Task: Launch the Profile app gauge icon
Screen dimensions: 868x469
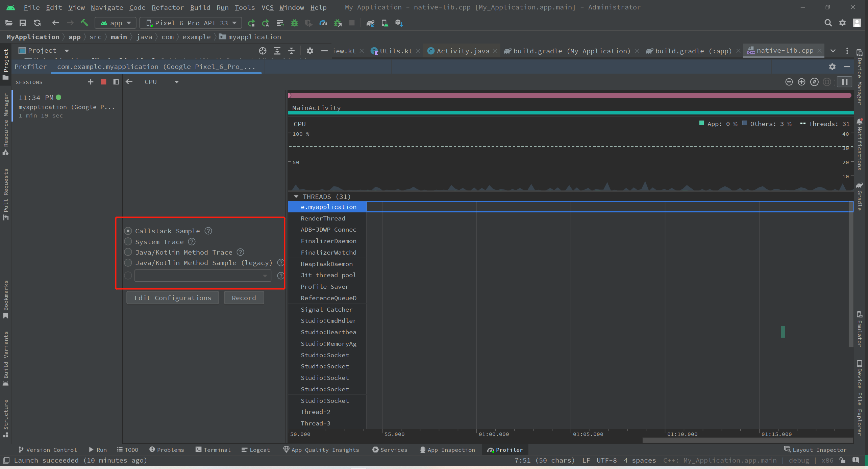Action: (x=323, y=23)
